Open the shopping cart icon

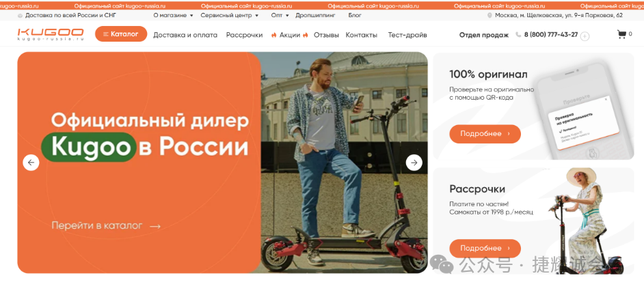[x=621, y=34]
